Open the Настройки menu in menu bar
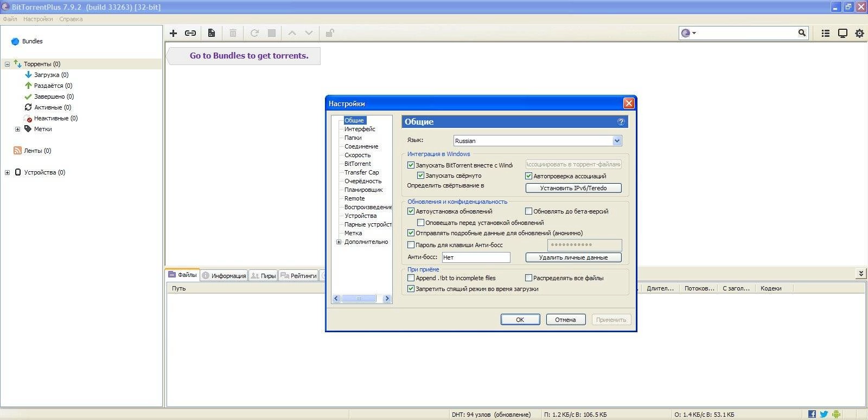Image resolution: width=868 pixels, height=420 pixels. [x=38, y=19]
